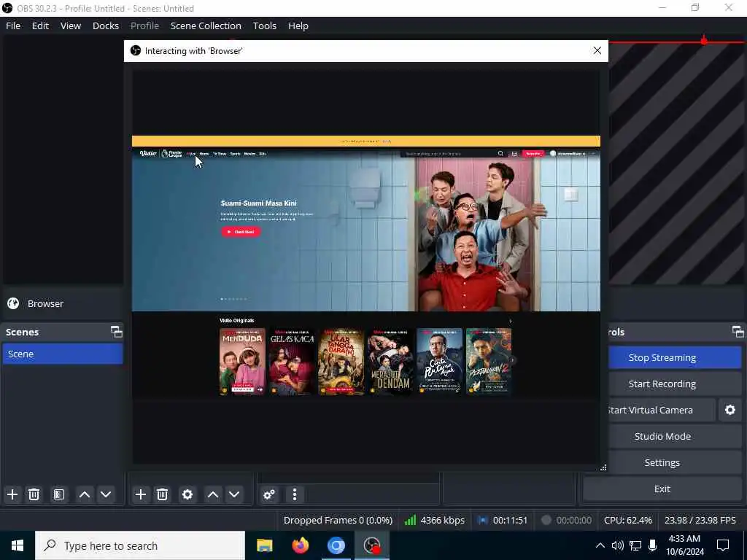Add a new source with plus icon

pyautogui.click(x=141, y=494)
